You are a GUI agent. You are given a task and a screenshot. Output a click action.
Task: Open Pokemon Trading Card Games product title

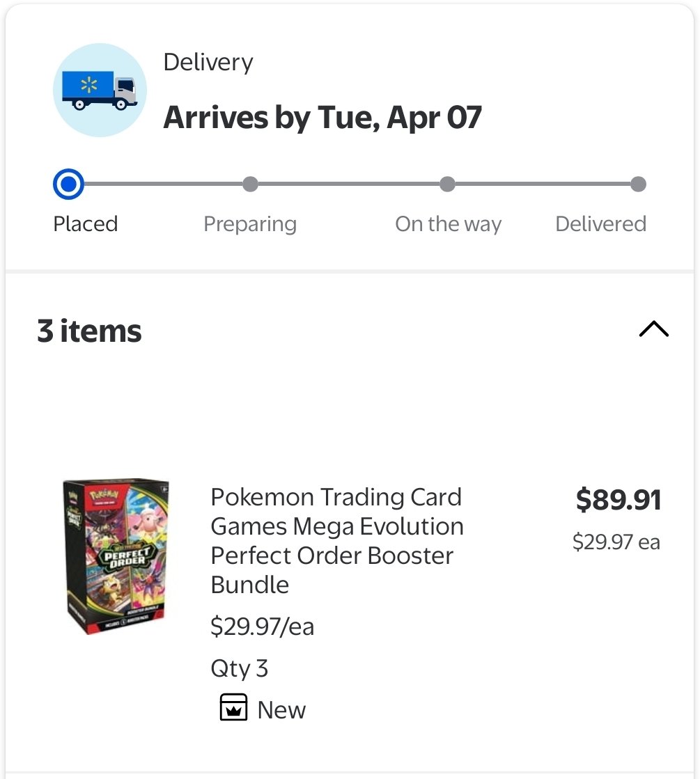point(336,540)
